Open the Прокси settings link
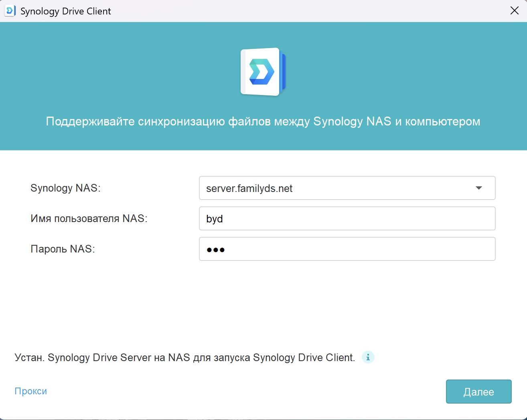527x420 pixels. (x=31, y=391)
